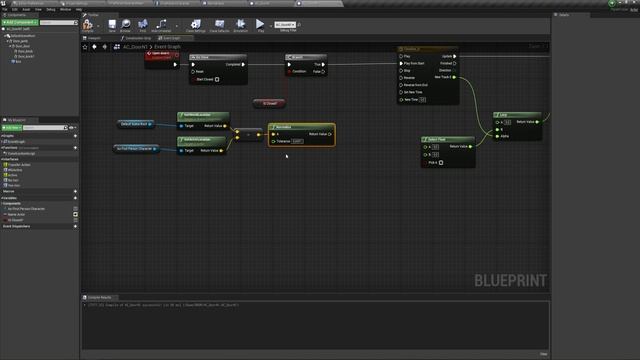Click the Default Scene Root variable node
This screenshot has height=360, width=640.
click(x=136, y=124)
